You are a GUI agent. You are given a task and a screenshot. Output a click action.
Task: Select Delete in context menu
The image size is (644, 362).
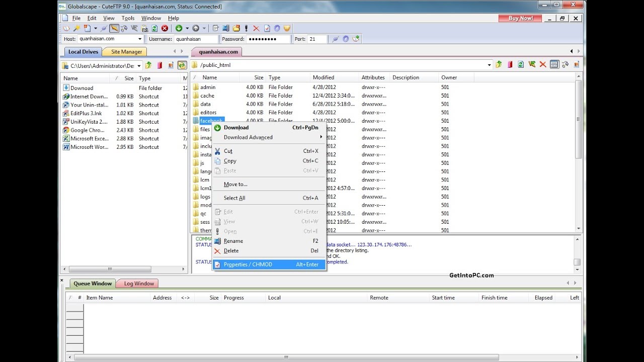(269, 250)
